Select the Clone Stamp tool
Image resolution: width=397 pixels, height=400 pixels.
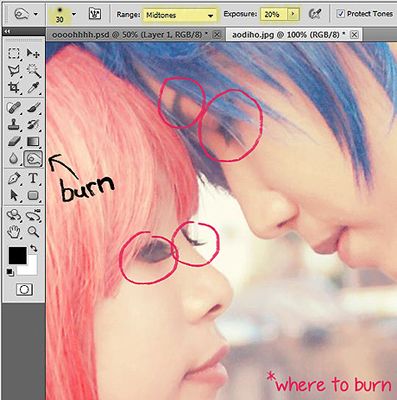pos(14,125)
